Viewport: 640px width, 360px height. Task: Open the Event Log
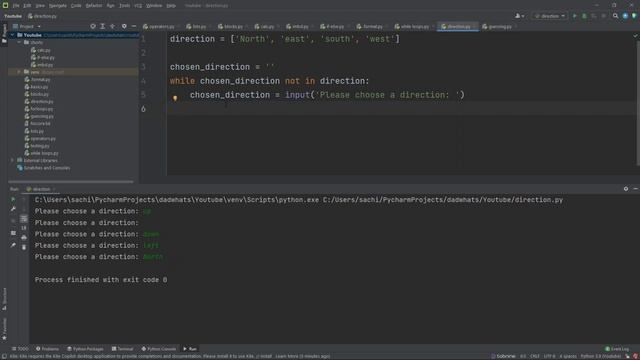(617, 349)
